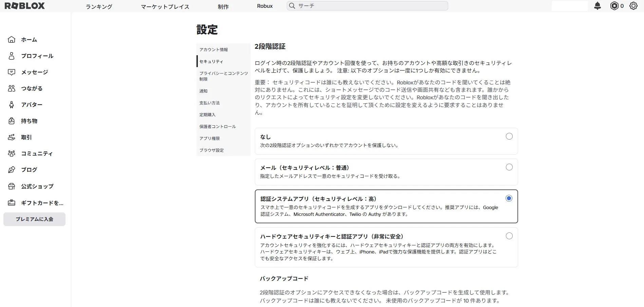Image resolution: width=644 pixels, height=307 pixels.
Task: Click the ギフトカード card icon
Action: [12, 203]
